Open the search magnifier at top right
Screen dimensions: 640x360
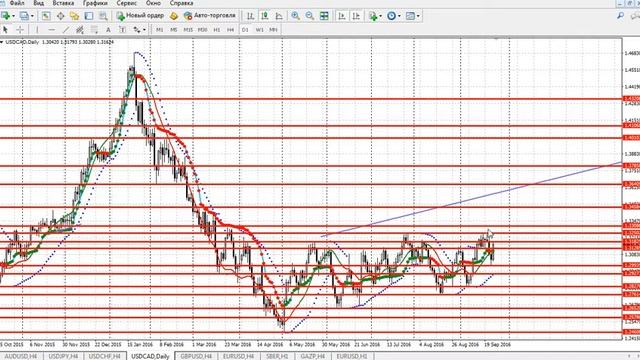click(x=620, y=16)
